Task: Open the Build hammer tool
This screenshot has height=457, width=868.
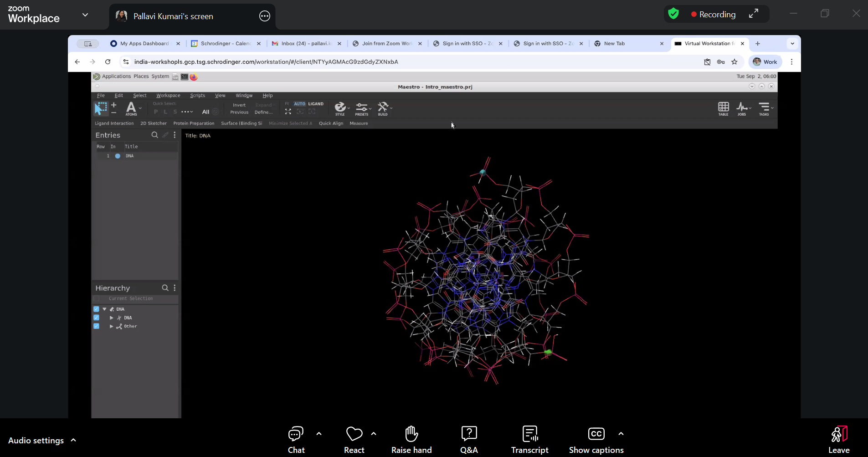Action: 383,108
